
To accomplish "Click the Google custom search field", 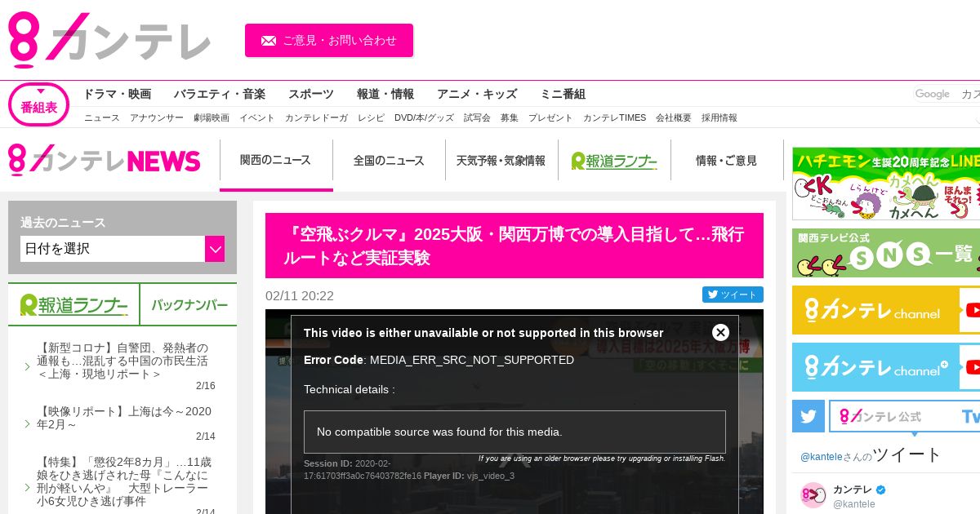I will [947, 94].
